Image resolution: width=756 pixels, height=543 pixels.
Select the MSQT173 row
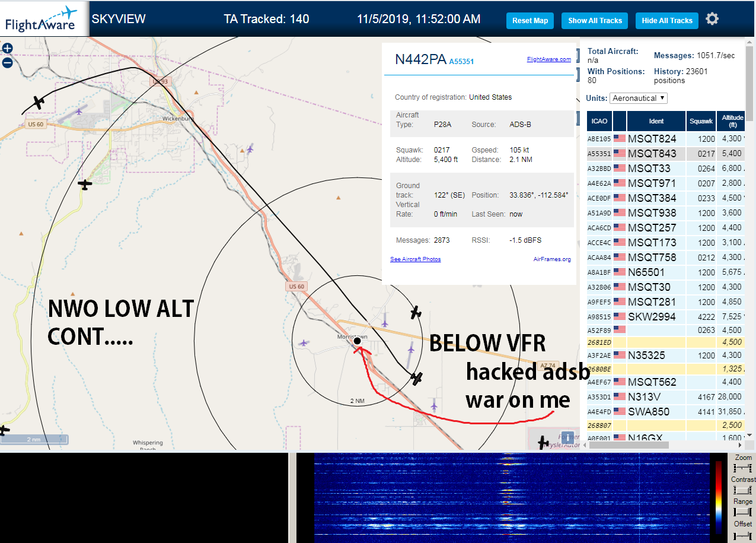[x=666, y=243]
